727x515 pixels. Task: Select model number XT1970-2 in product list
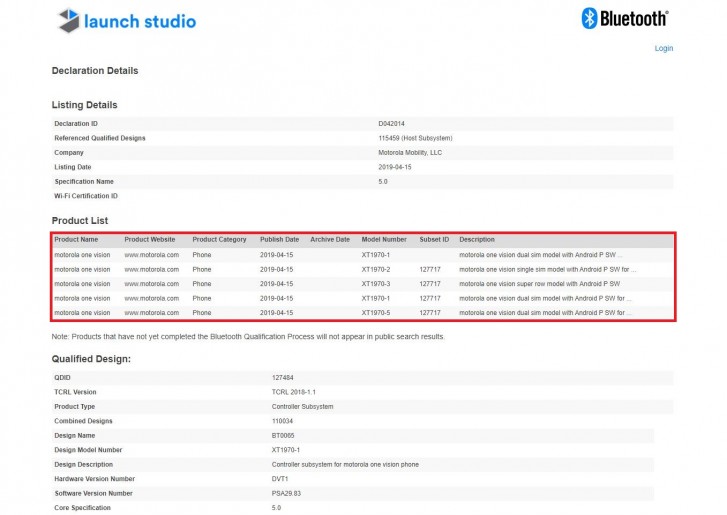[x=381, y=270]
